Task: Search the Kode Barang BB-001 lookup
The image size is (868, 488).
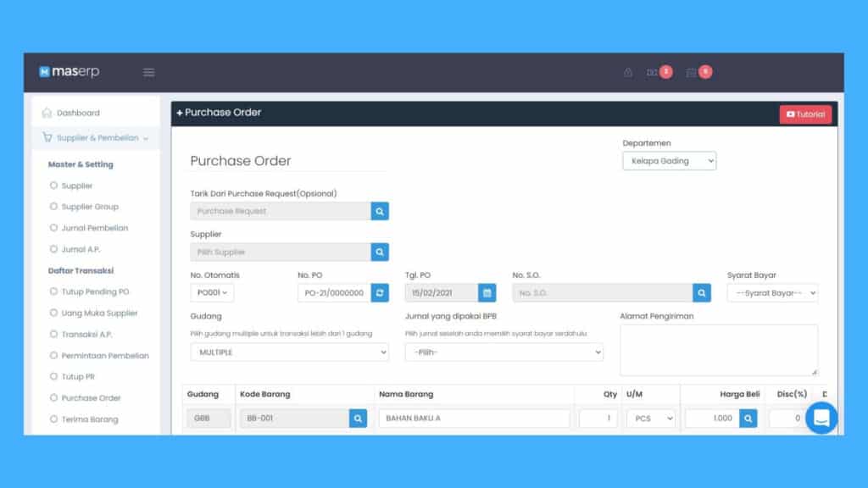Action: pos(356,418)
